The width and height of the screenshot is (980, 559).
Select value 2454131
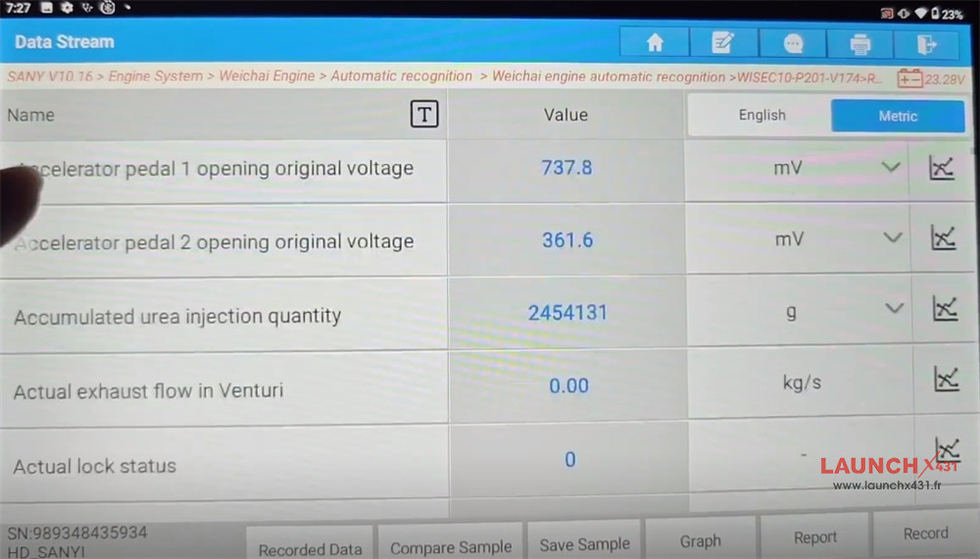(567, 313)
